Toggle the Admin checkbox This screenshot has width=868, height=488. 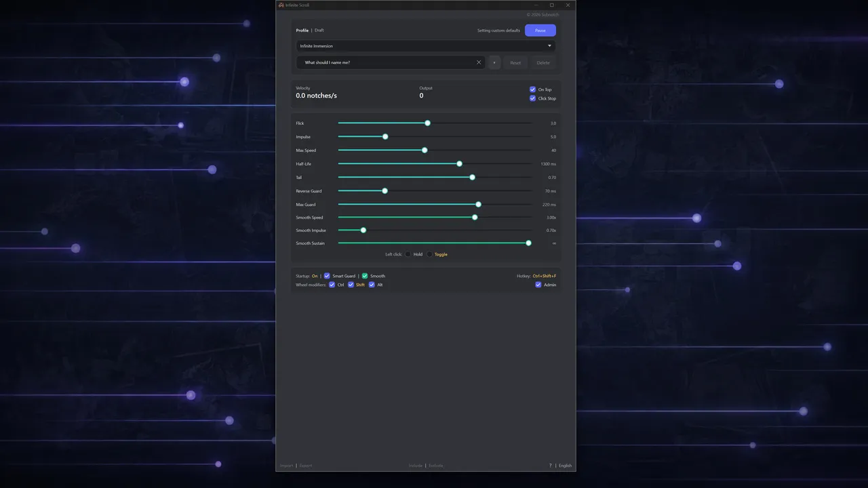538,285
